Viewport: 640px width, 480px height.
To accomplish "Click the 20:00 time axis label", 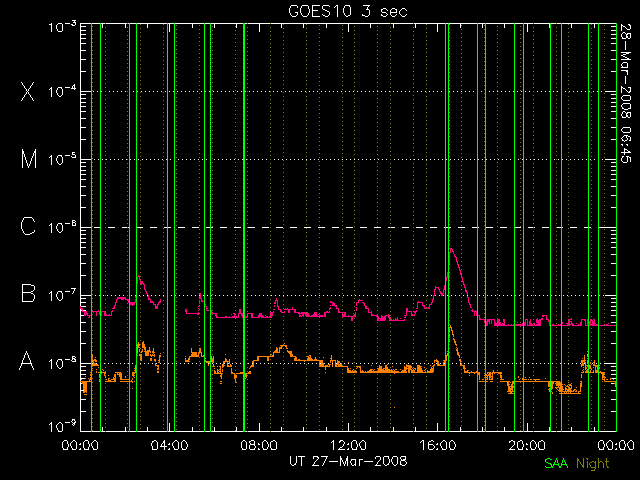I will click(527, 444).
